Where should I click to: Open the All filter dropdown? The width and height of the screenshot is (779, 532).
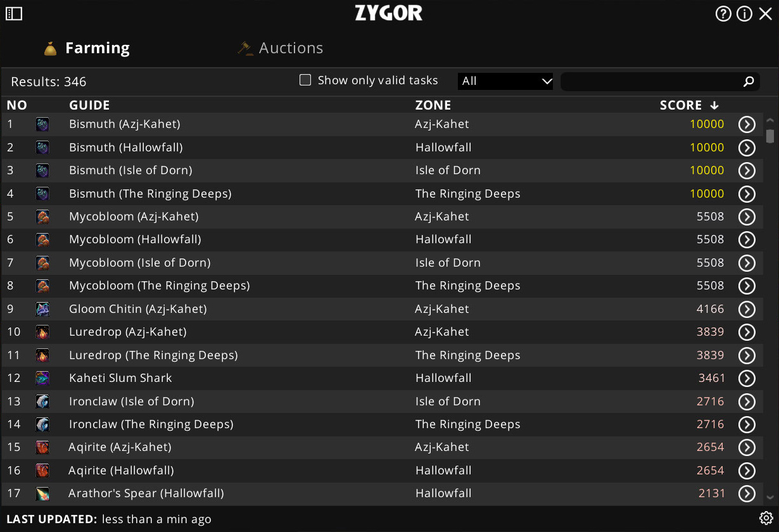pyautogui.click(x=505, y=81)
